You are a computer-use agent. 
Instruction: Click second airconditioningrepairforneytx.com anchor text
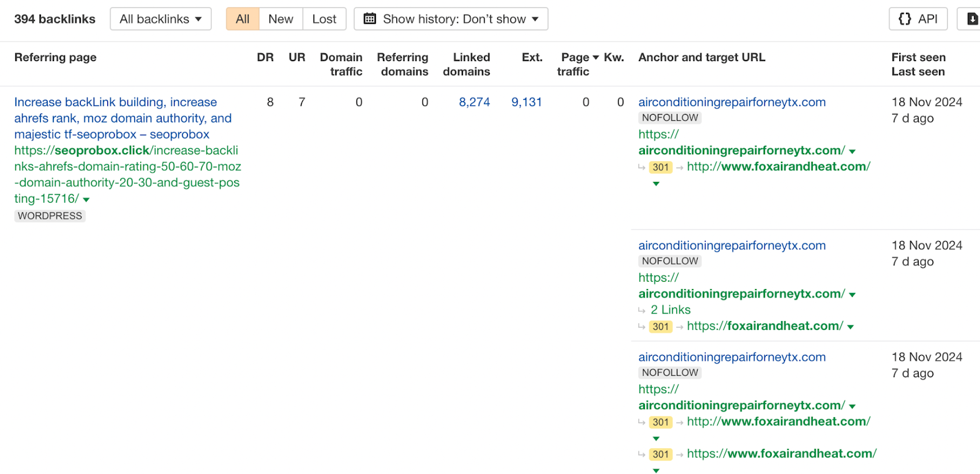click(732, 246)
